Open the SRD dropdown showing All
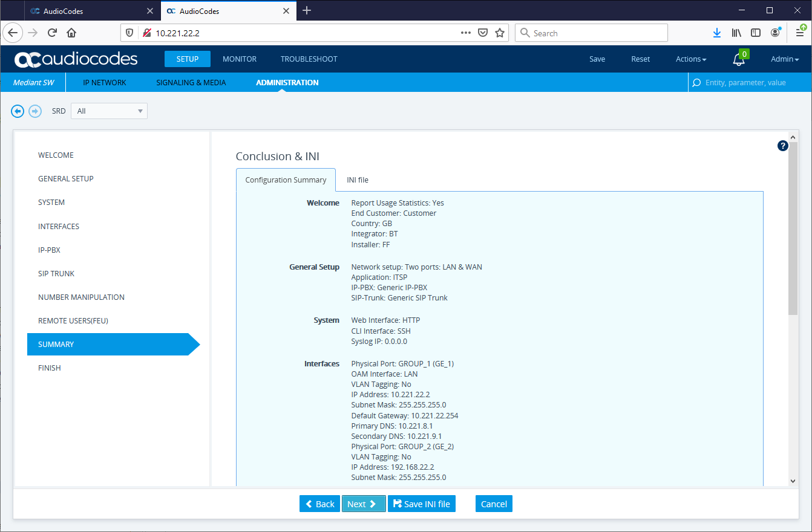The height and width of the screenshot is (532, 812). click(x=109, y=111)
